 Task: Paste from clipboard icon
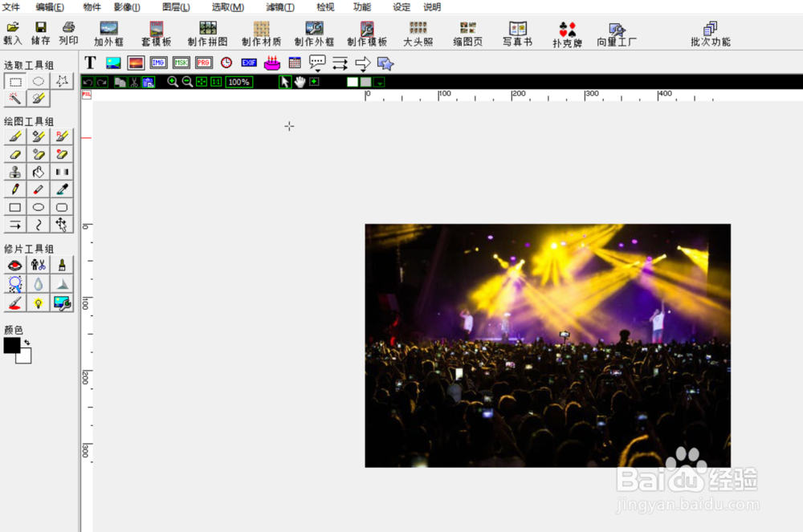coord(149,82)
